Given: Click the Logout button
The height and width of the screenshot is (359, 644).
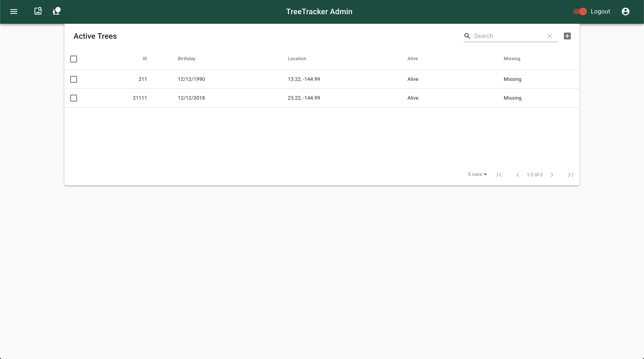Looking at the screenshot, I should click(600, 11).
